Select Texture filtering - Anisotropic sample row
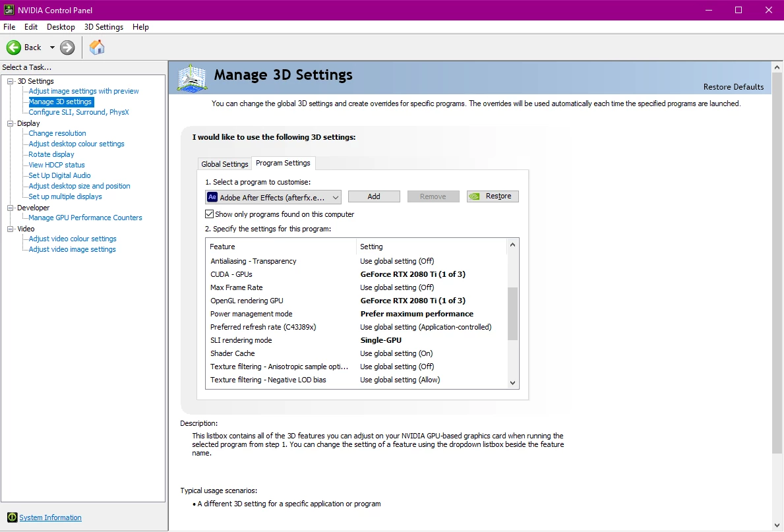This screenshot has height=532, width=784. tap(356, 367)
